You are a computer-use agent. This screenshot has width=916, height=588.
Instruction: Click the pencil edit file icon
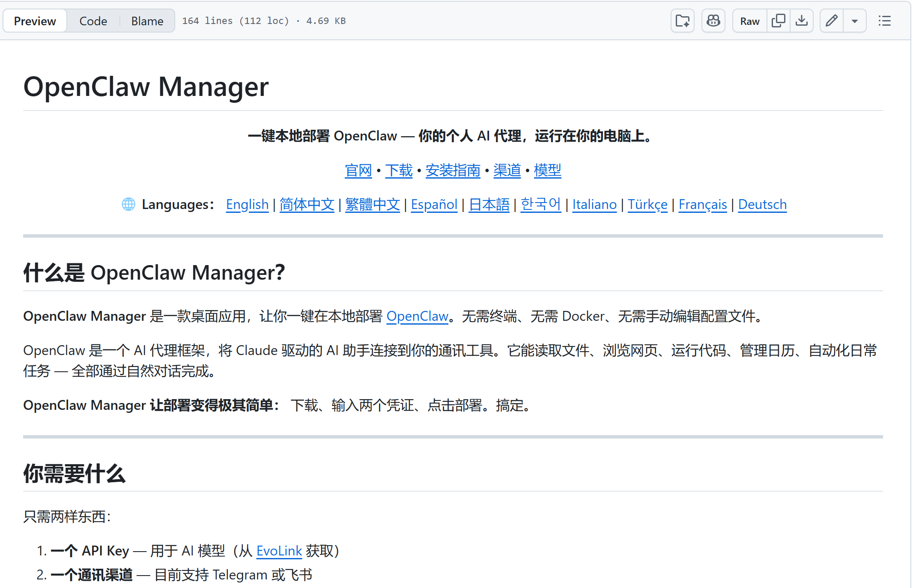(x=832, y=21)
